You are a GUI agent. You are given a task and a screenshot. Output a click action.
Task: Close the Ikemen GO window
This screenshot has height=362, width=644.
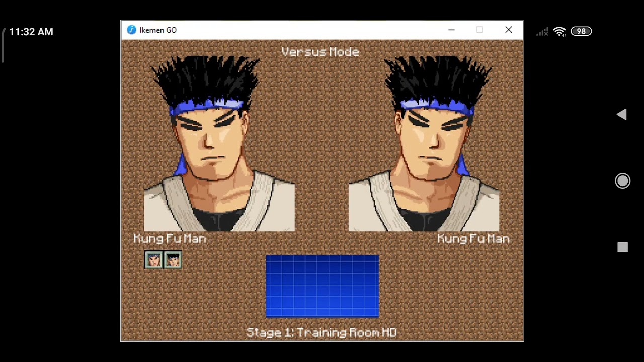coord(509,30)
